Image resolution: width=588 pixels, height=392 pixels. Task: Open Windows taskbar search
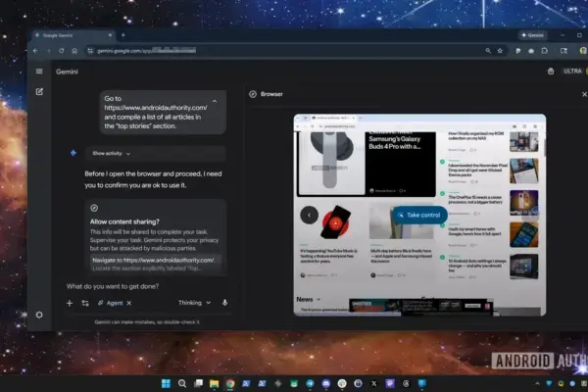coord(182,383)
